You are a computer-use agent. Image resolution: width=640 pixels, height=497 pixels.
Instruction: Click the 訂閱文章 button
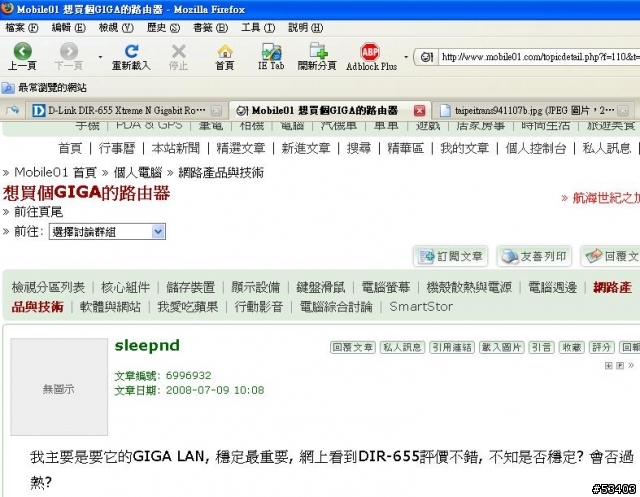451,256
